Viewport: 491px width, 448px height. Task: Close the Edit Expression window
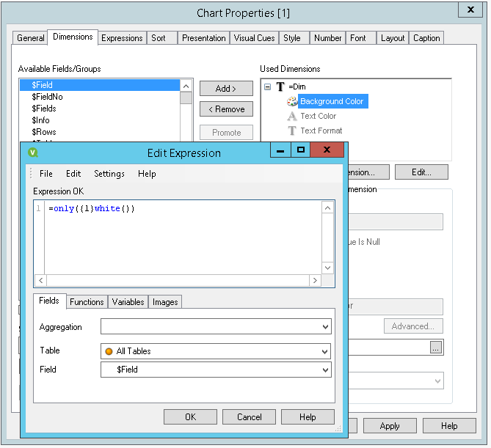point(327,150)
